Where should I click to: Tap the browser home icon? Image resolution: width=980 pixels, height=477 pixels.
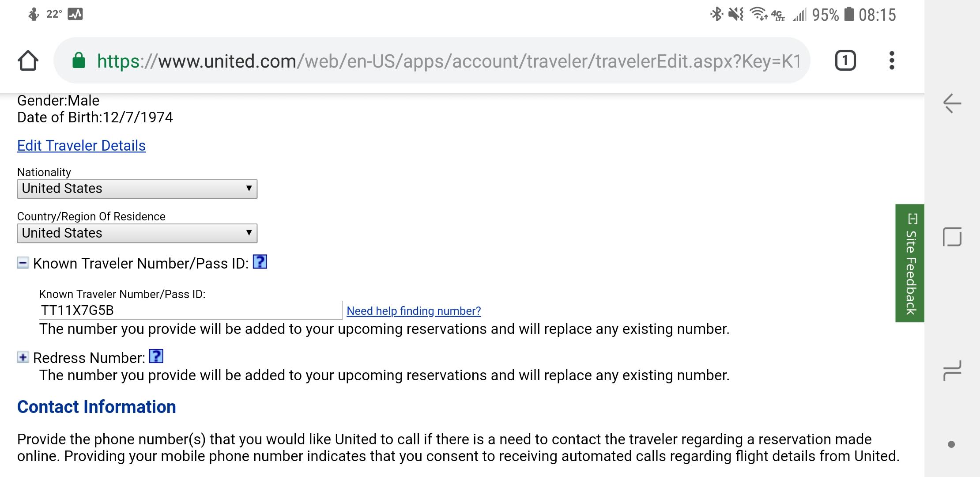click(28, 61)
